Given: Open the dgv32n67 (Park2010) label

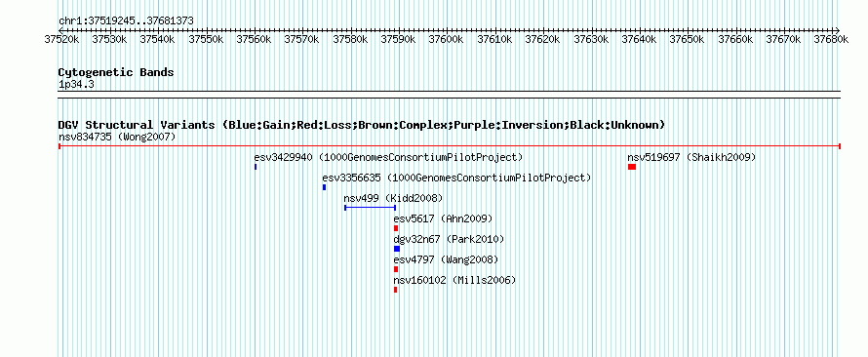Looking at the screenshot, I should [449, 239].
